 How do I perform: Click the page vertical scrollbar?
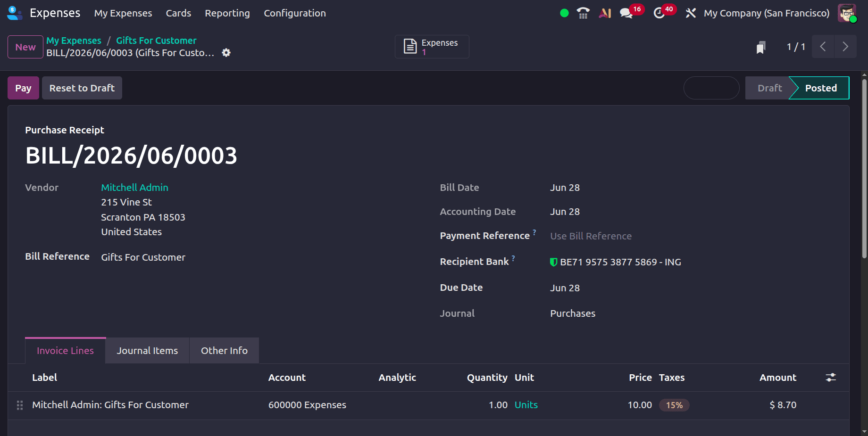click(864, 169)
